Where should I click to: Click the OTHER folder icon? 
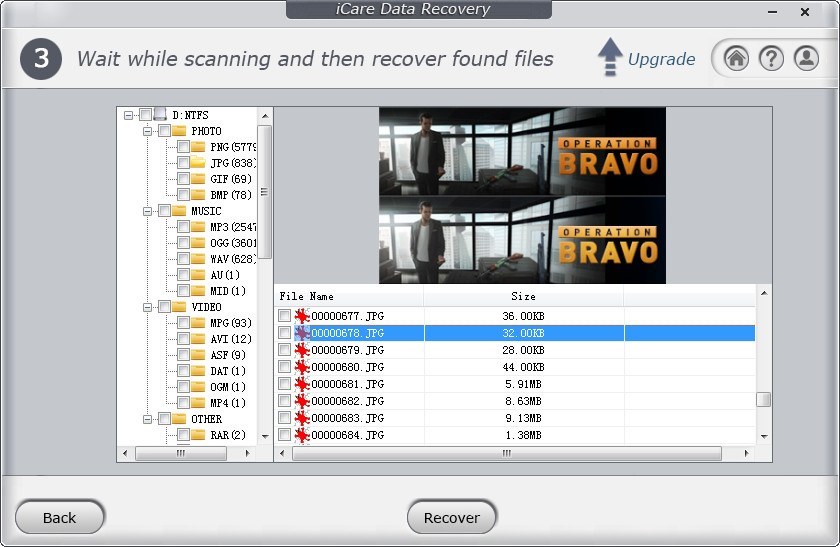click(x=179, y=418)
